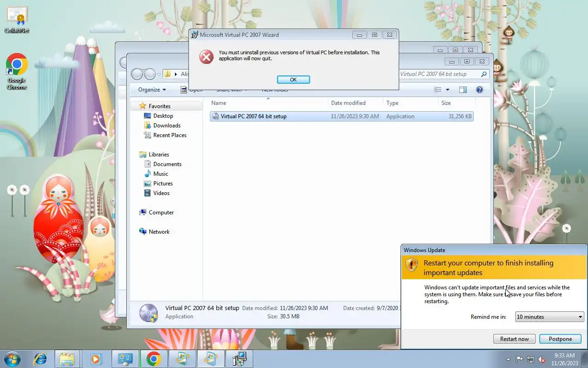Click the 11/26/2023 9:30 AM date cell
The width and height of the screenshot is (588, 368).
355,116
